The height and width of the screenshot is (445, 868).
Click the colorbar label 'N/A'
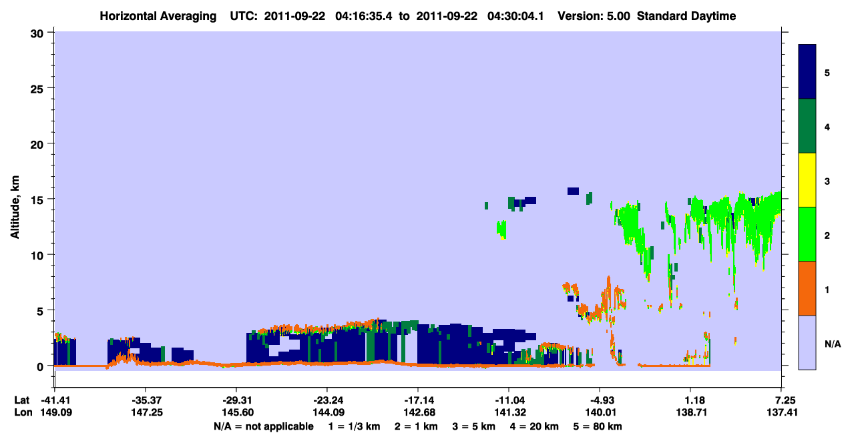[x=832, y=344]
